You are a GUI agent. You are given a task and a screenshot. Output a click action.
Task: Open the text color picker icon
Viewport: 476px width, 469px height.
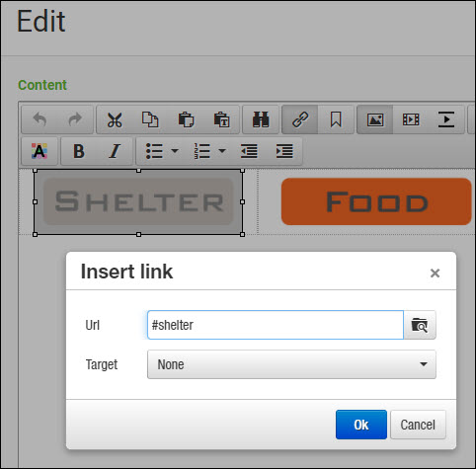tap(40, 151)
